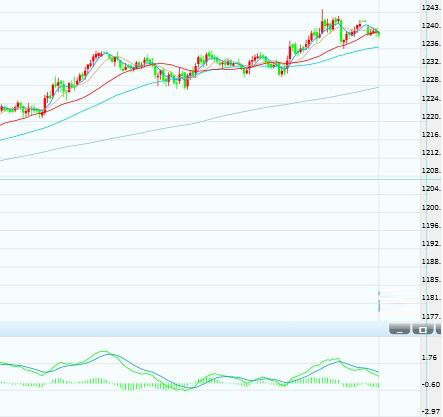This screenshot has height=417, width=443.
Task: Select the 1200 price axis label
Action: pyautogui.click(x=432, y=207)
